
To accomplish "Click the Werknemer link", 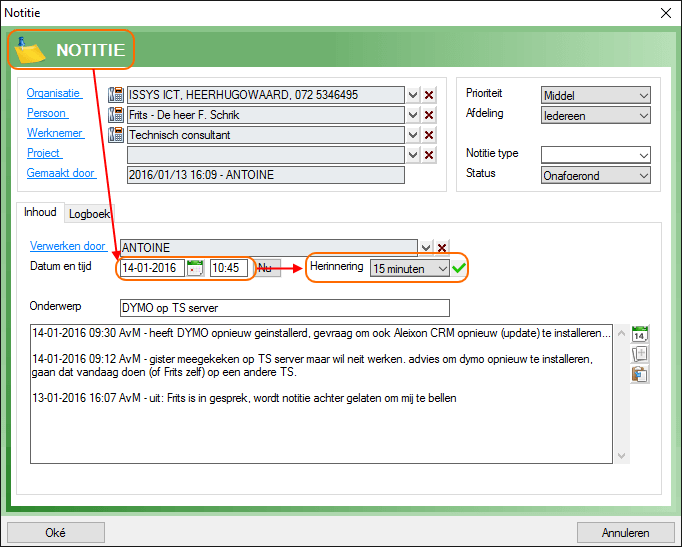I will click(55, 133).
